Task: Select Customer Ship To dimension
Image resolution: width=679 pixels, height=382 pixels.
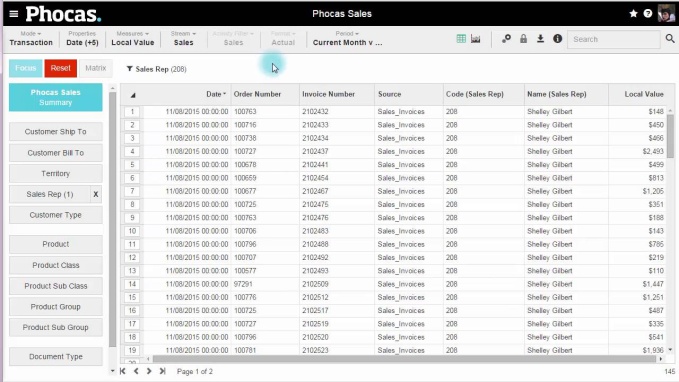Action: click(x=55, y=132)
